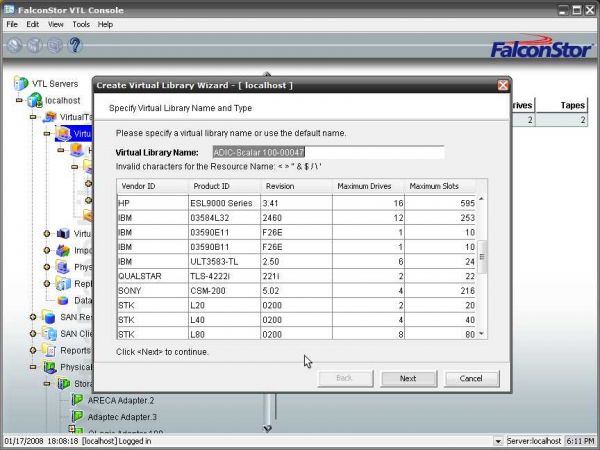Select the HP ESL9000 Series row
Image resolution: width=600 pixels, height=450 pixels.
click(297, 203)
